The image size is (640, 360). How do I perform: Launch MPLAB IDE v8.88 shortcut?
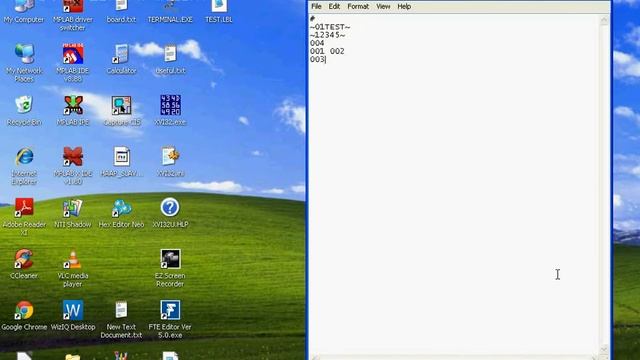(73, 63)
